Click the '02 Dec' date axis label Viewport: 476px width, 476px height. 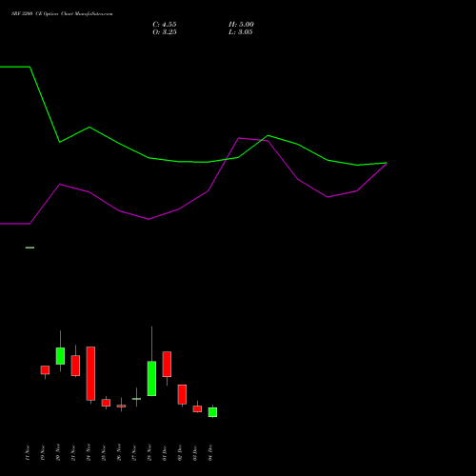(x=180, y=453)
